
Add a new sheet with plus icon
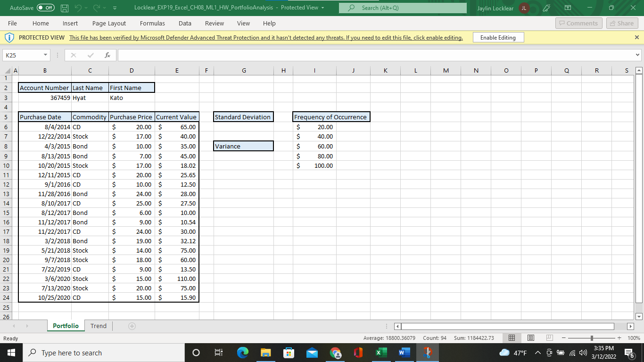(x=132, y=326)
